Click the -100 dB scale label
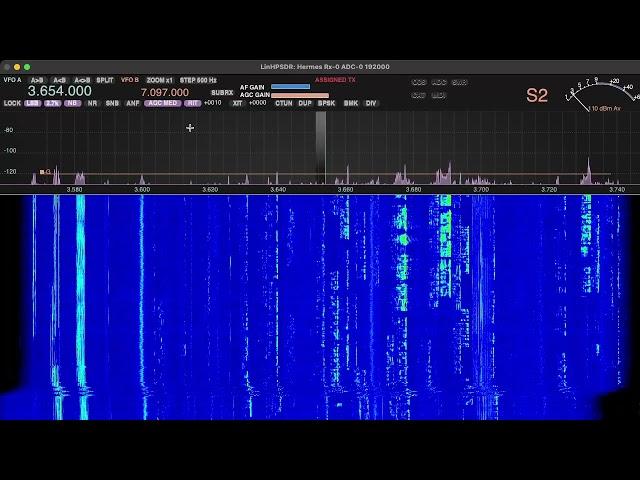Viewport: 640px width, 480px height. [10, 151]
